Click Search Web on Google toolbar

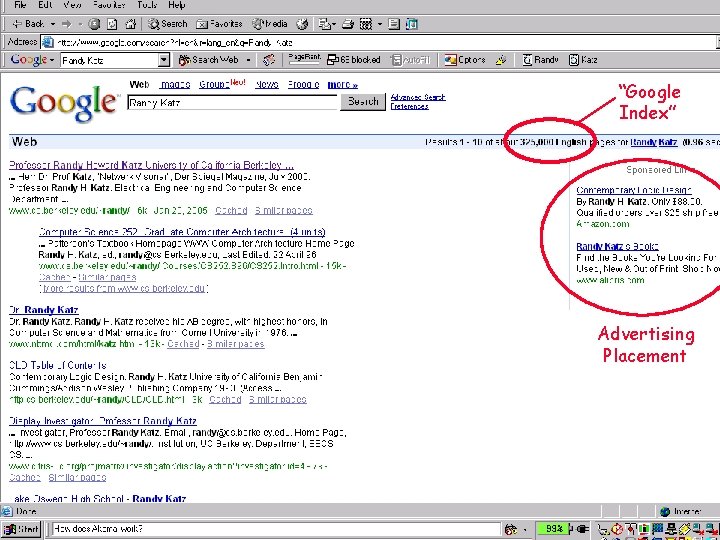(x=208, y=60)
